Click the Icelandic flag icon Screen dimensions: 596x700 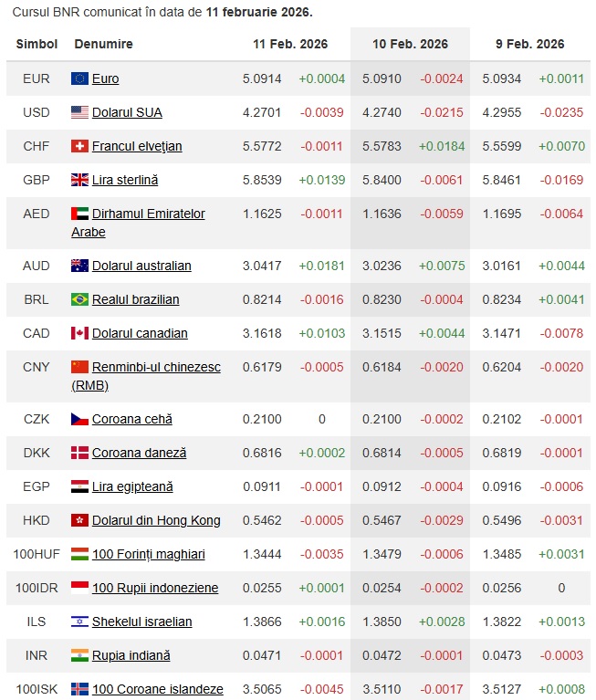79,689
